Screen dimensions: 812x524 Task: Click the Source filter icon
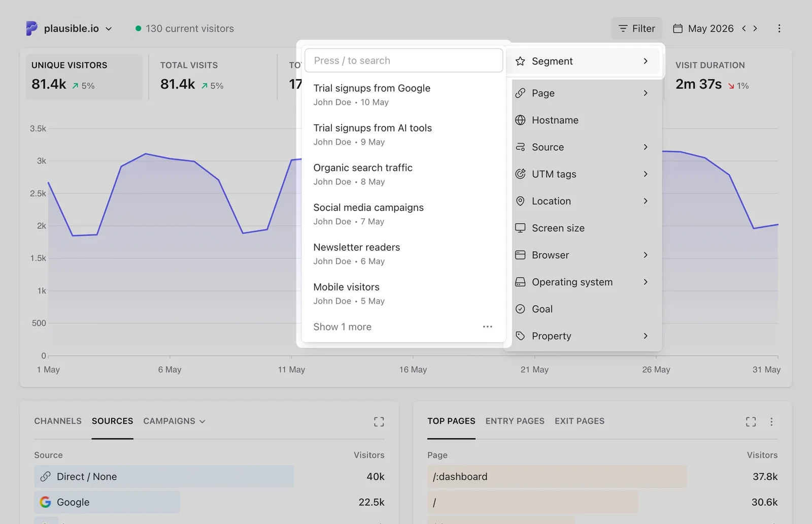520,147
